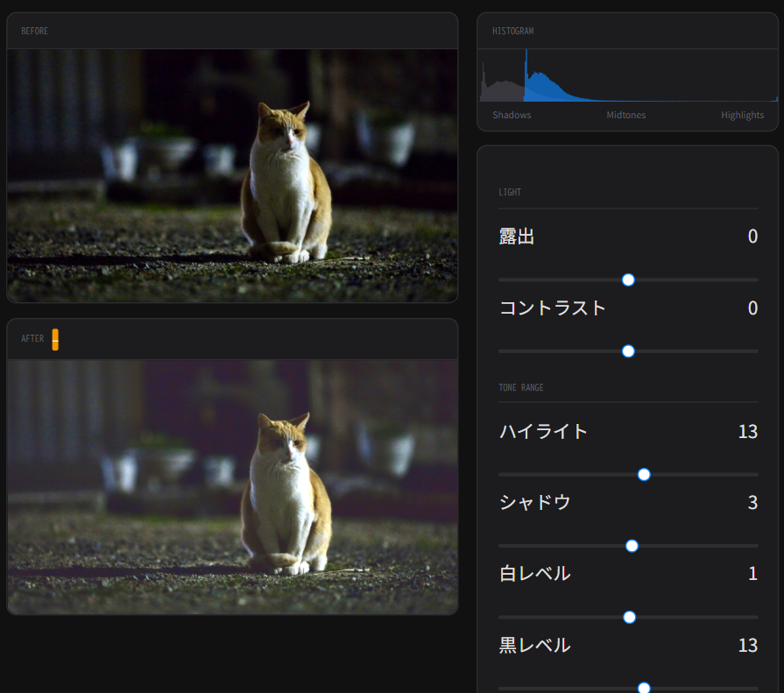This screenshot has width=784, height=693.
Task: Collapse the TONE RANGE section header
Action: pyautogui.click(x=521, y=387)
